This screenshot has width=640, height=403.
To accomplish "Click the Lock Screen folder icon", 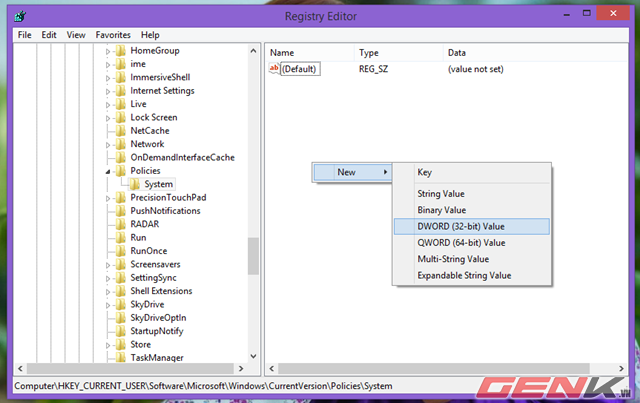I will pyautogui.click(x=120, y=117).
